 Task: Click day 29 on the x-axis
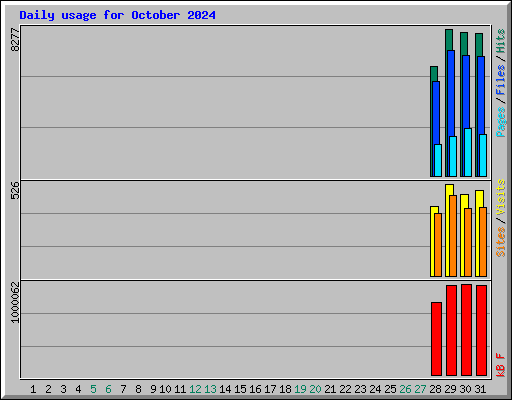click(450, 389)
